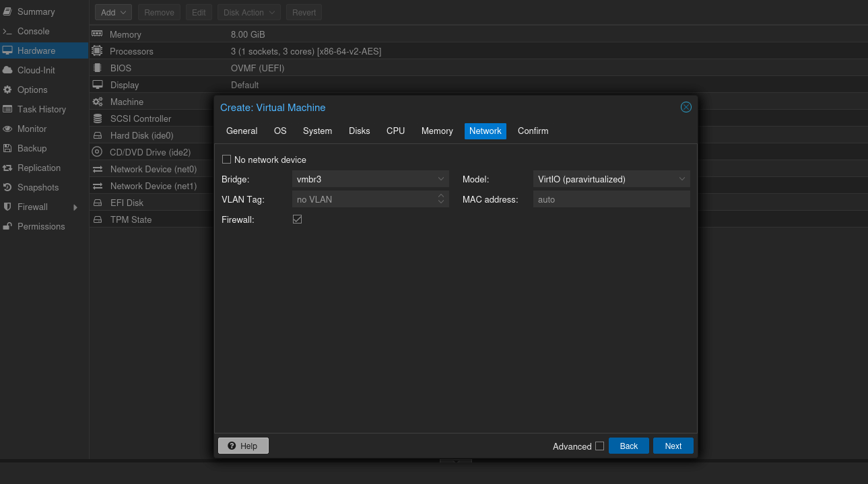Image resolution: width=868 pixels, height=484 pixels.
Task: Click the MAC address input field
Action: click(x=611, y=199)
